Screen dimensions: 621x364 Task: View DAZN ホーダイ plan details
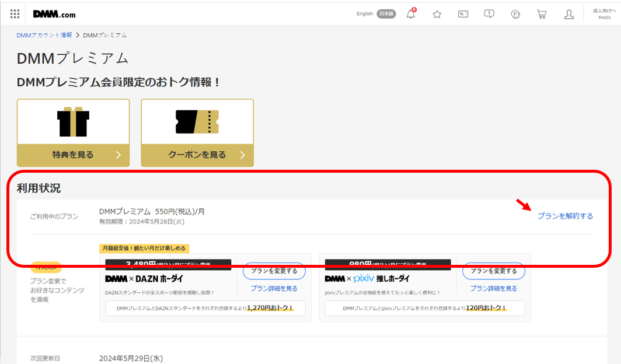(x=274, y=288)
